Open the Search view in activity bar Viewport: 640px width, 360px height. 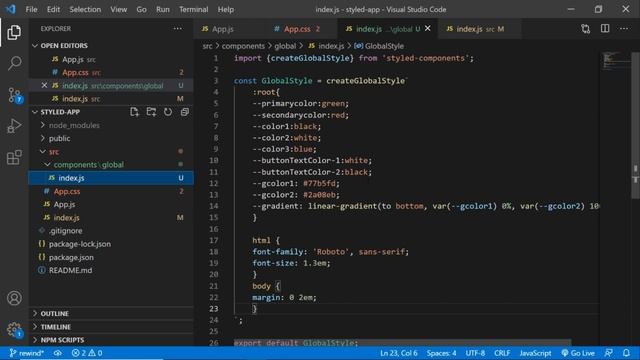14,63
